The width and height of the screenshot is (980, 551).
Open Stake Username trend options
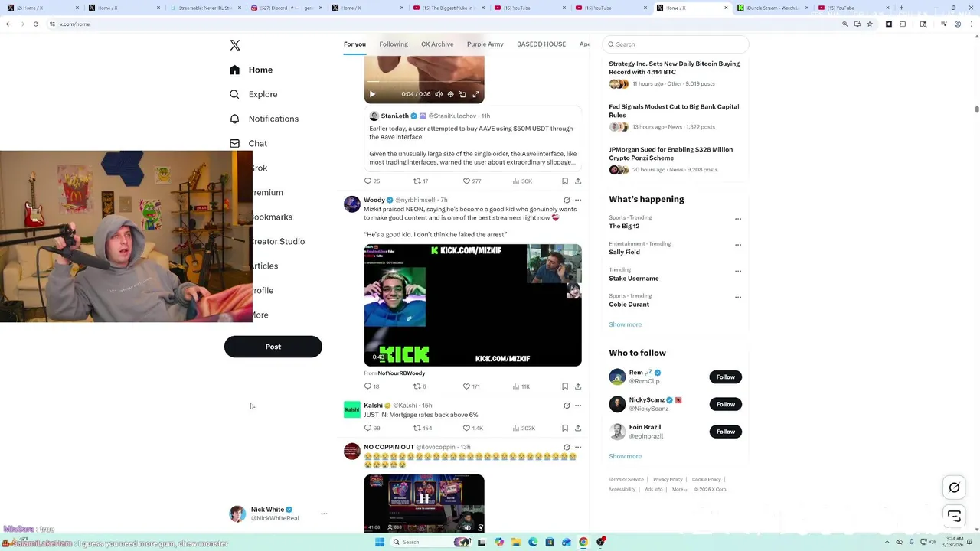click(738, 271)
